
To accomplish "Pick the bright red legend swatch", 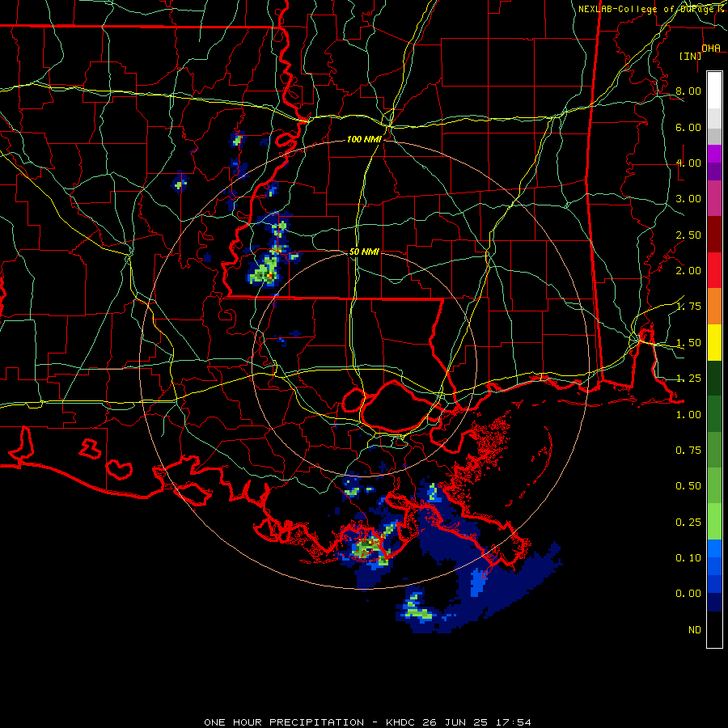I will 714,270.
